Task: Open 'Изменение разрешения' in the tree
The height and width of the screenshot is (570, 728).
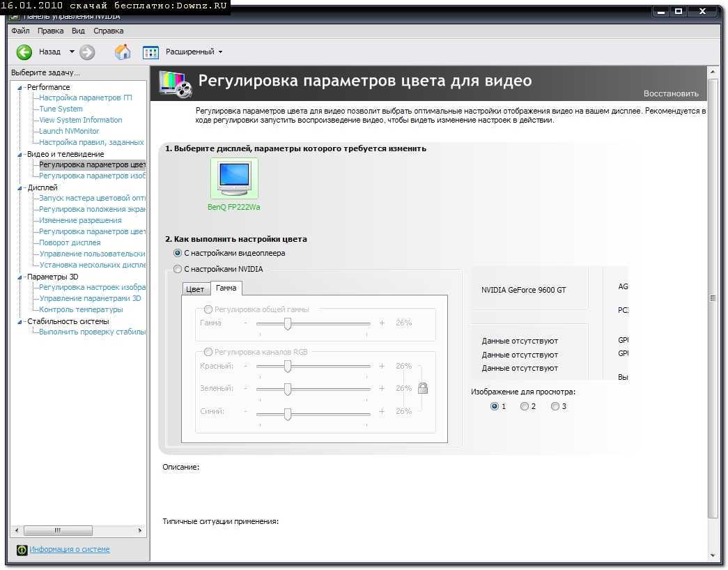Action: (x=80, y=220)
